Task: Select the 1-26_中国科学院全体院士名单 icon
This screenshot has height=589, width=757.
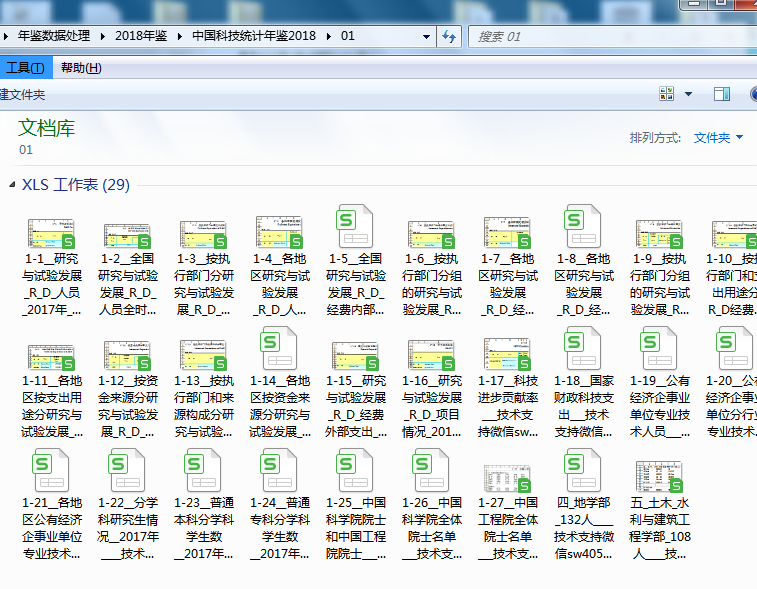Action: [431, 470]
